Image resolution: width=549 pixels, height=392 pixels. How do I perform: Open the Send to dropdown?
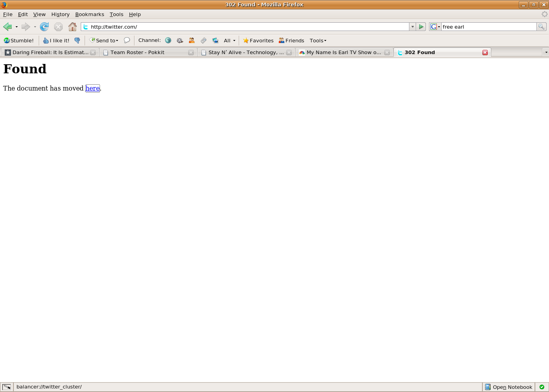tap(104, 40)
